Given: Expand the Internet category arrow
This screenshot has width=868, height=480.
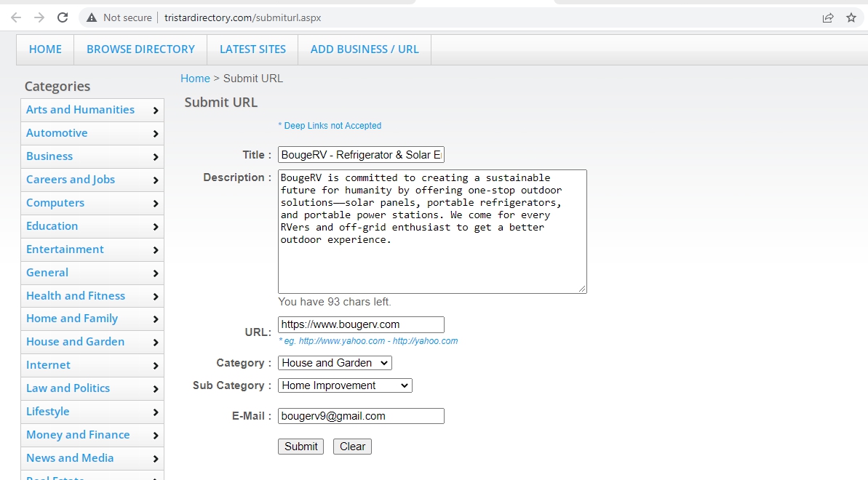Looking at the screenshot, I should 156,366.
